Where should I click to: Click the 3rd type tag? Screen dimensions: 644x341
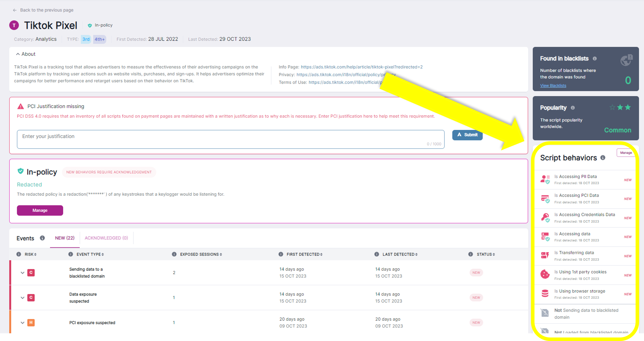[x=86, y=39]
